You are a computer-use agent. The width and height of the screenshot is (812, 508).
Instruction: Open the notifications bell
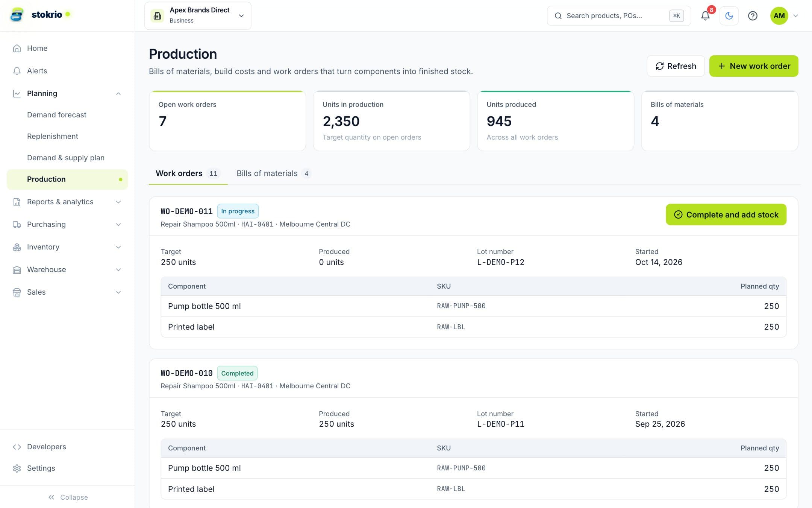click(706, 16)
